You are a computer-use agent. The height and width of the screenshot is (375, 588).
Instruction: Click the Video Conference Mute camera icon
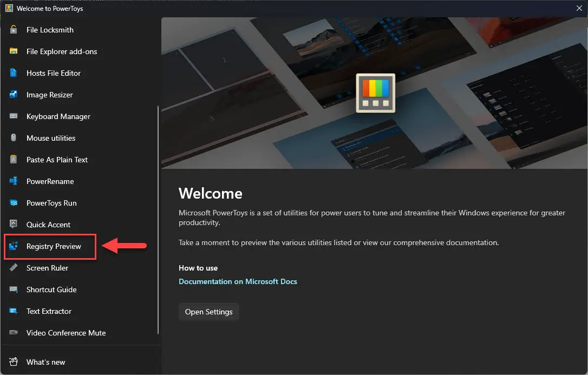pyautogui.click(x=14, y=333)
